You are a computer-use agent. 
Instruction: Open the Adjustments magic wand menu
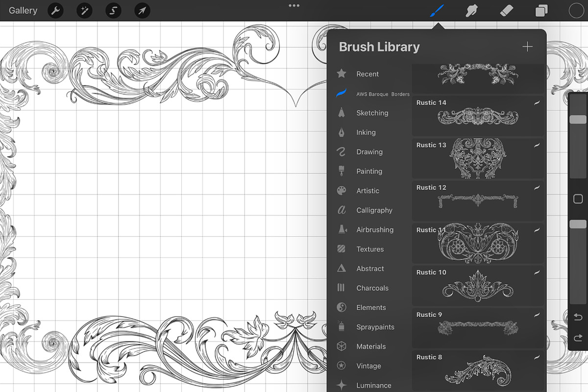pyautogui.click(x=84, y=10)
